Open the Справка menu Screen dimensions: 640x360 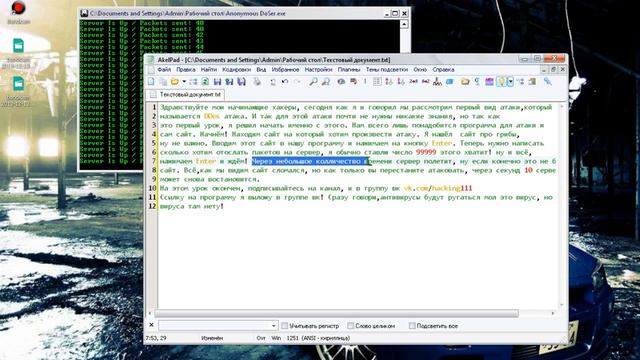(443, 70)
